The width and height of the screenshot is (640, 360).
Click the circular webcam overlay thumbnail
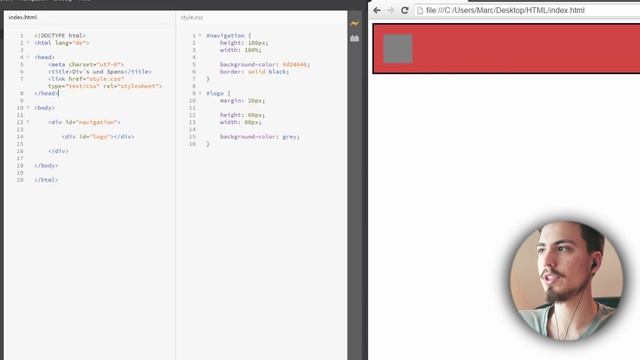(566, 280)
